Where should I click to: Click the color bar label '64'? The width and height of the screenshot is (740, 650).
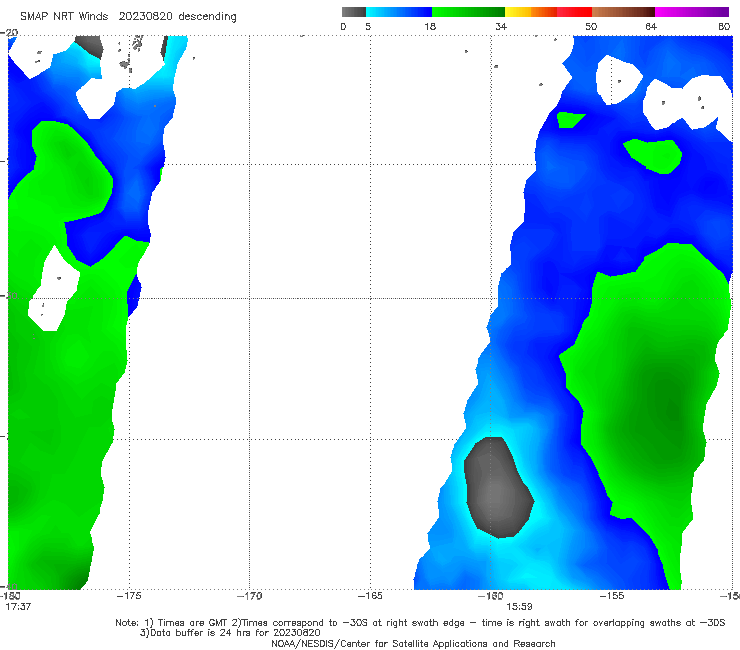tap(651, 26)
